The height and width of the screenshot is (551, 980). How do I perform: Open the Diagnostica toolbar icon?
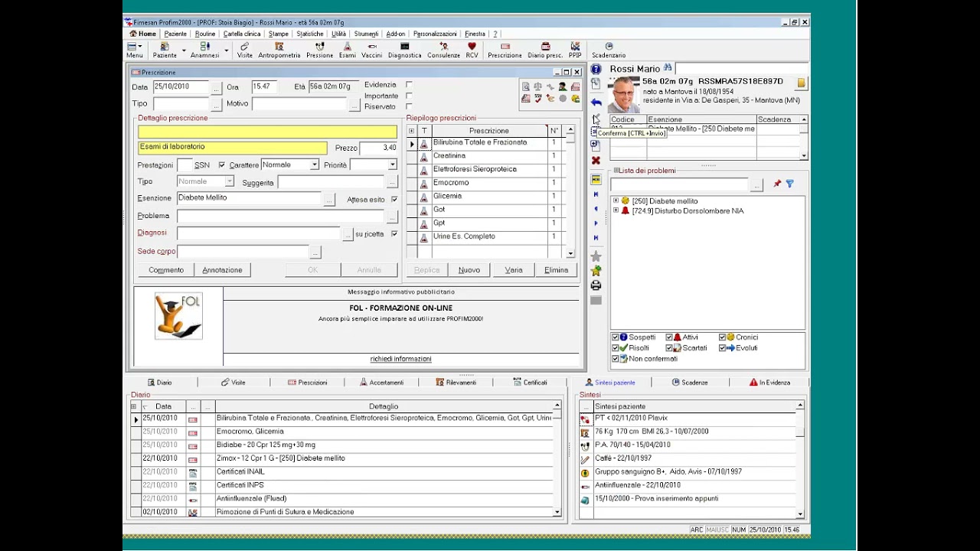pos(404,51)
